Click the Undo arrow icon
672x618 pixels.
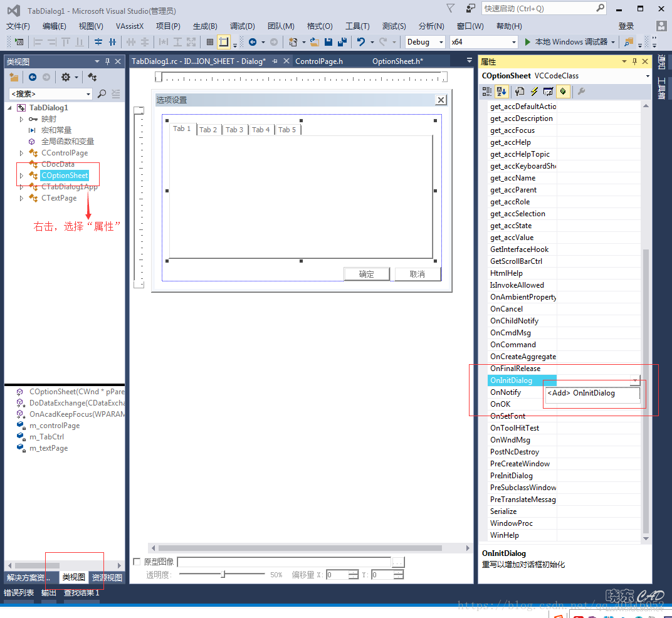[361, 42]
